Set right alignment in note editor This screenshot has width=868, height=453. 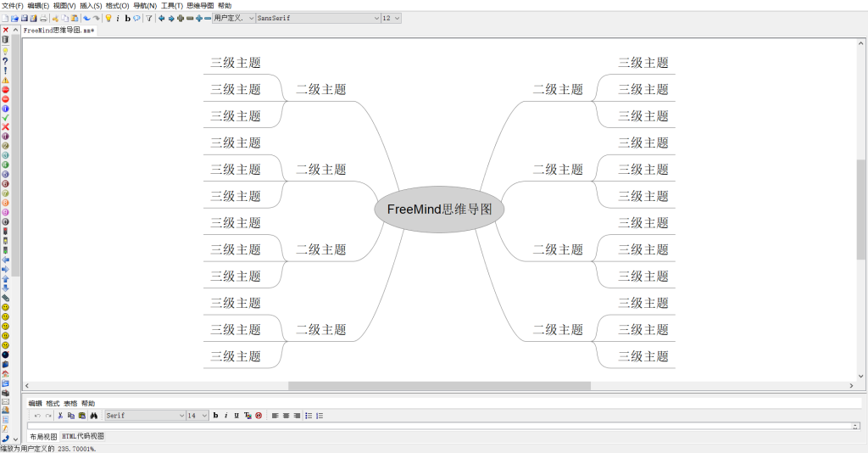coord(298,416)
